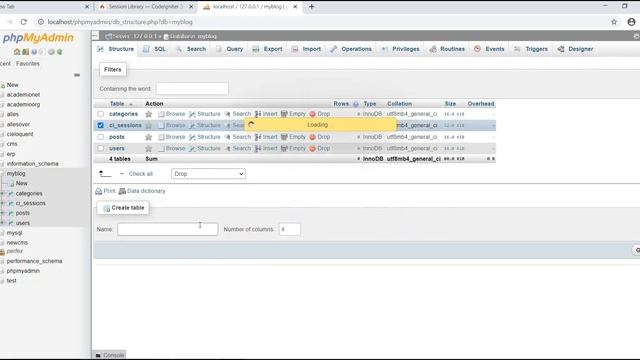Open the Console bar at bottom

(110, 355)
